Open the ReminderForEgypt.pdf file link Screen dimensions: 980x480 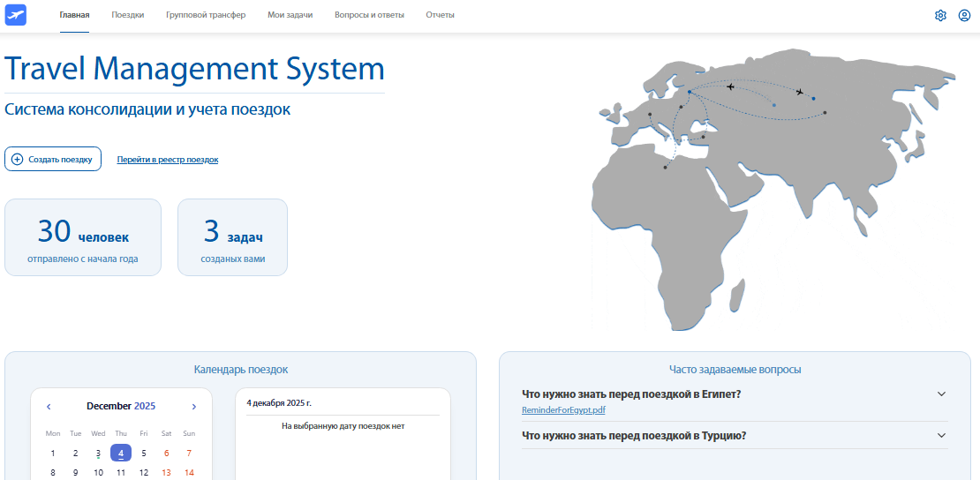563,410
